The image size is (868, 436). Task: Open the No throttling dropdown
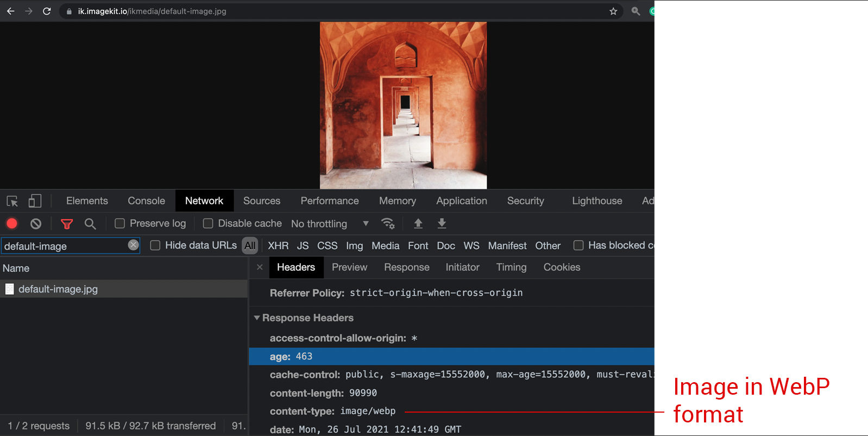tap(330, 224)
